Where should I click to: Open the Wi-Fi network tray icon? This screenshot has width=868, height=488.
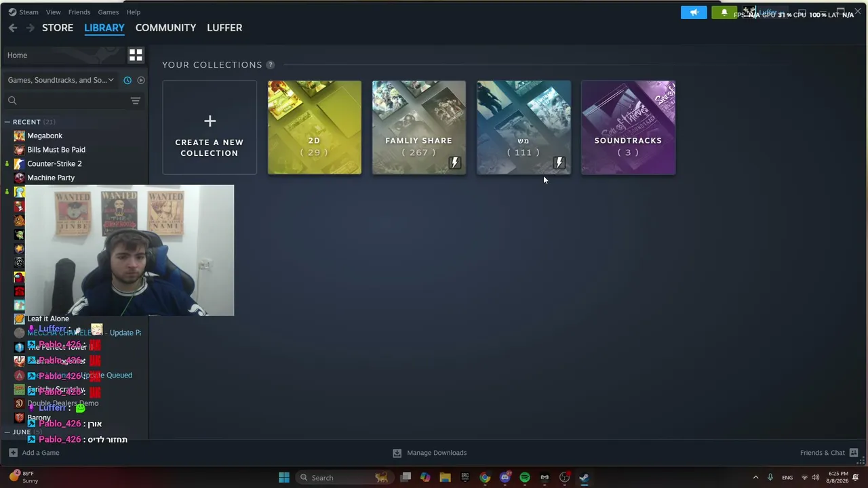805,478
